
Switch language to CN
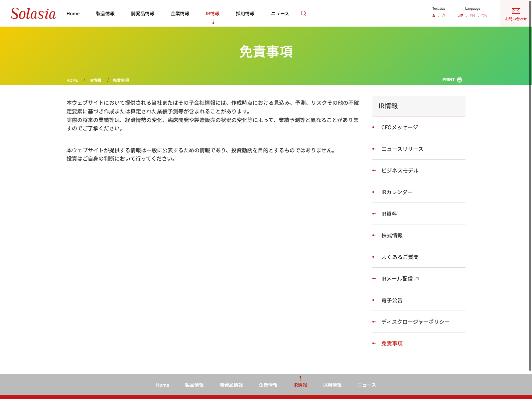click(x=484, y=16)
